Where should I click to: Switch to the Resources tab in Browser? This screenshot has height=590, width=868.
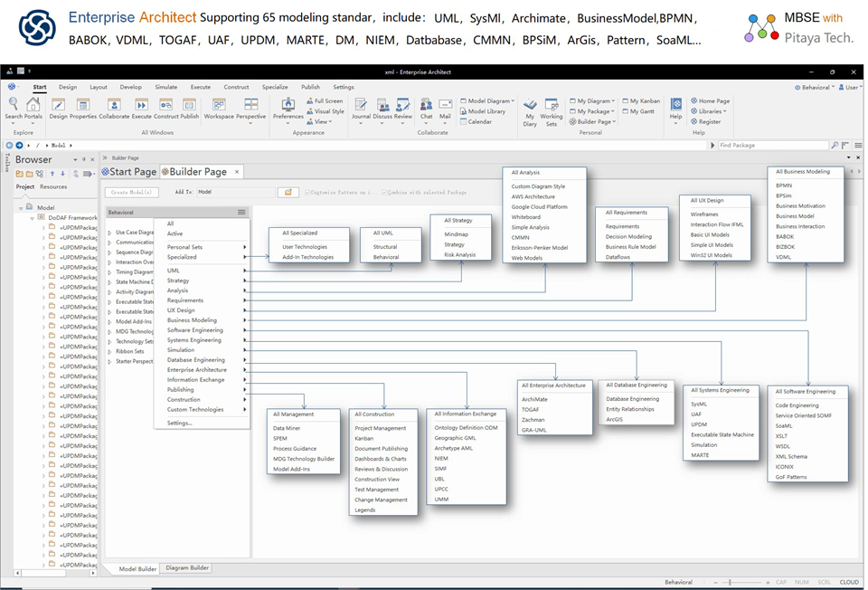53,186
